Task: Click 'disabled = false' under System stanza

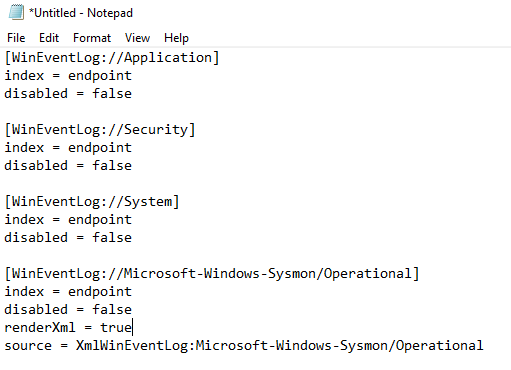Action: (x=68, y=238)
